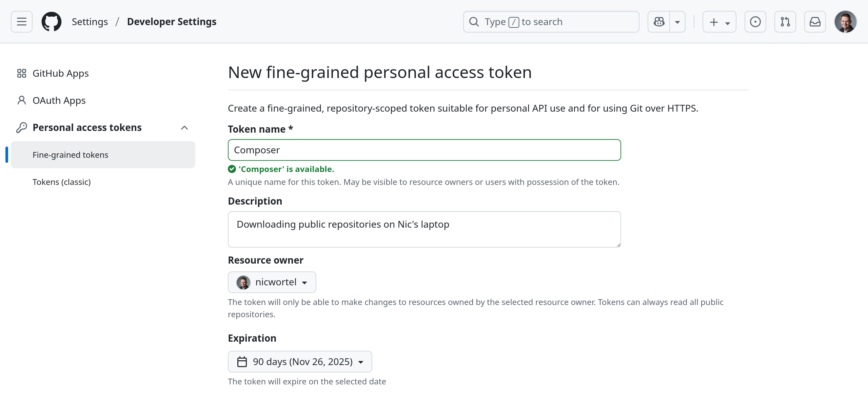Click the user profile avatar
Screen dimensions: 868x400
point(845,22)
